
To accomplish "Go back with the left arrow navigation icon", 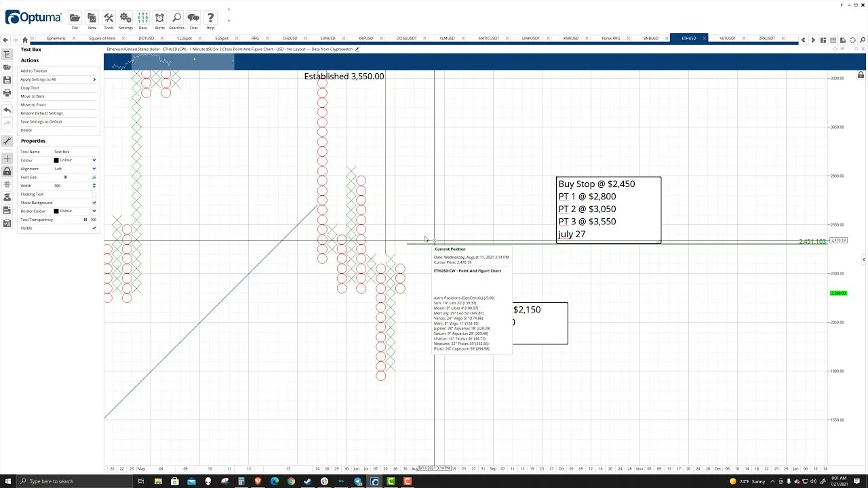I will pyautogui.click(x=5, y=40).
